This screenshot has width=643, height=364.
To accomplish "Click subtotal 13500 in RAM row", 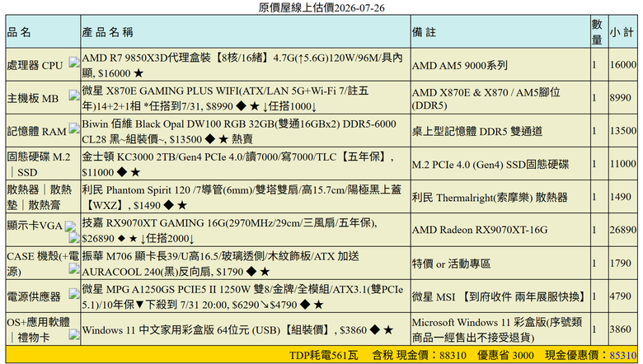I will click(623, 131).
